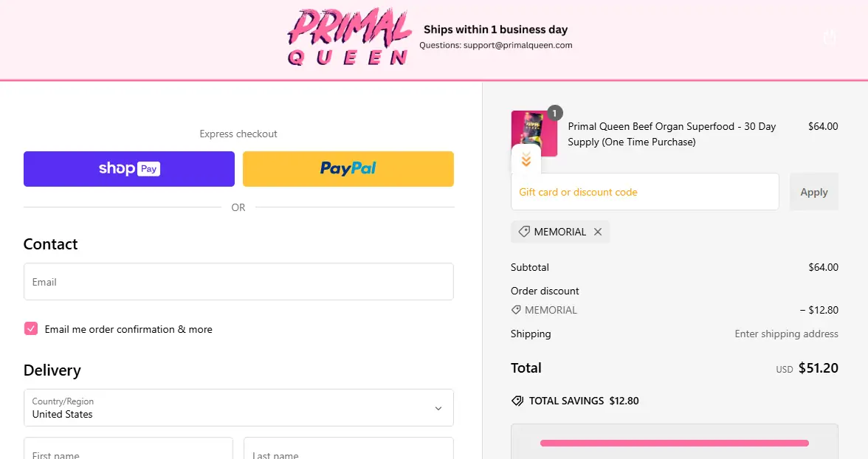Viewport: 868px width, 459px height.
Task: Click the Last name field
Action: pyautogui.click(x=348, y=450)
